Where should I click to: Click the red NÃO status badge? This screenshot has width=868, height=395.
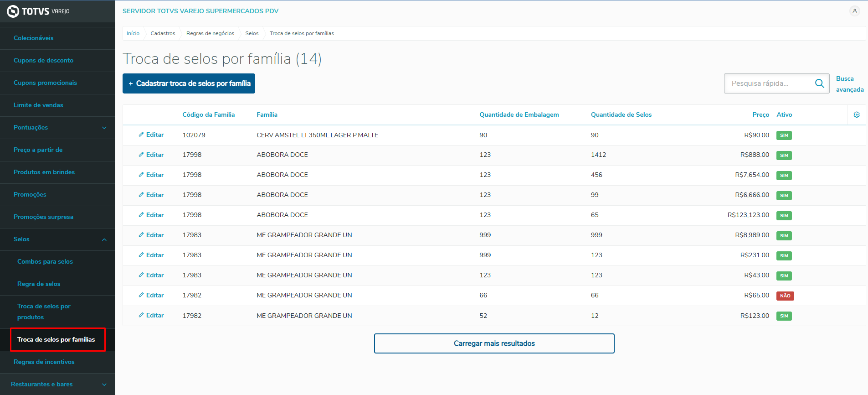785,296
